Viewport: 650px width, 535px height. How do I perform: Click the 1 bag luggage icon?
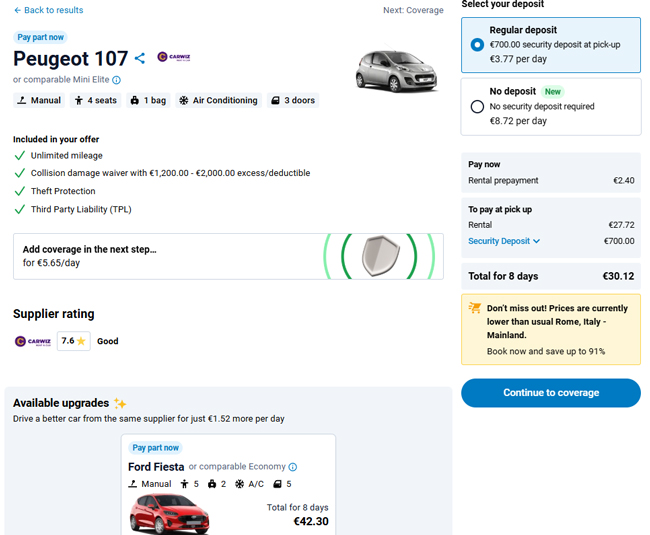coord(135,100)
